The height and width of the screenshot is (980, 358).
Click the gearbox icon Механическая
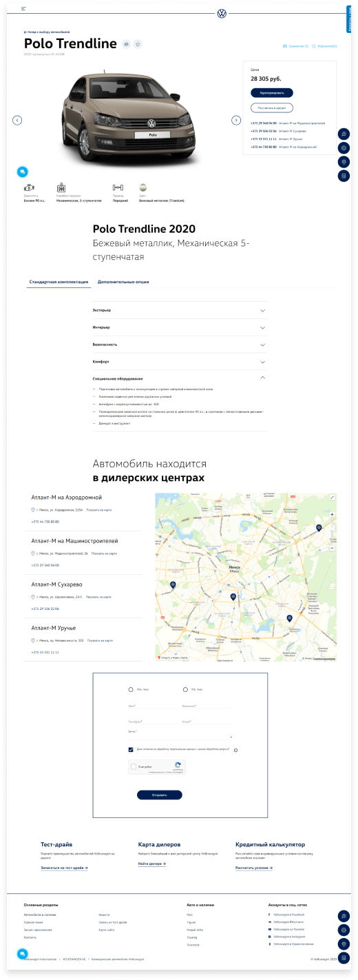61,187
